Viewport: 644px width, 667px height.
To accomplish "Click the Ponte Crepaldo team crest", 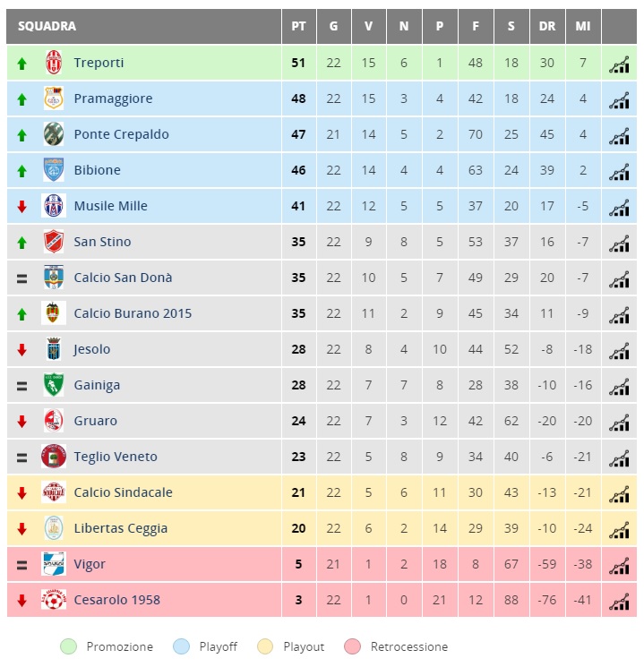I will click(54, 133).
